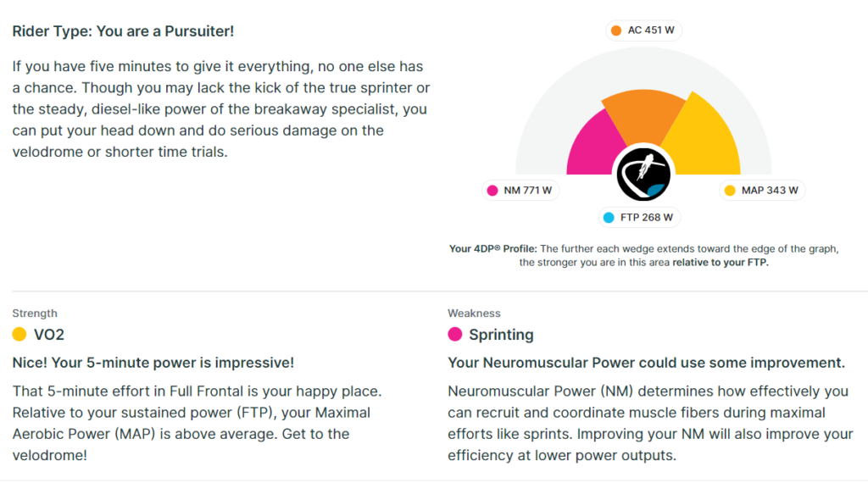This screenshot has width=868, height=483.
Task: Click the pink circle next to Sprinting weakness
Action: click(455, 334)
